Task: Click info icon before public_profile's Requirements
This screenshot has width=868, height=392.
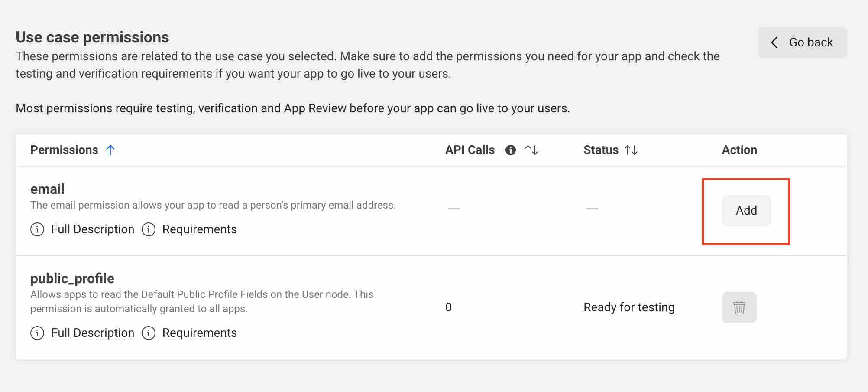Action: (x=149, y=333)
